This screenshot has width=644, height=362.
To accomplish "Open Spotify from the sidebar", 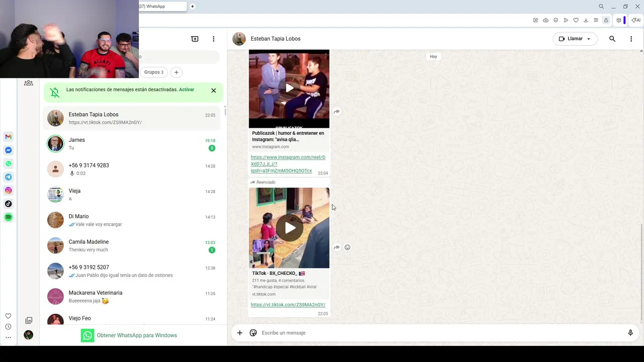I will [x=8, y=217].
